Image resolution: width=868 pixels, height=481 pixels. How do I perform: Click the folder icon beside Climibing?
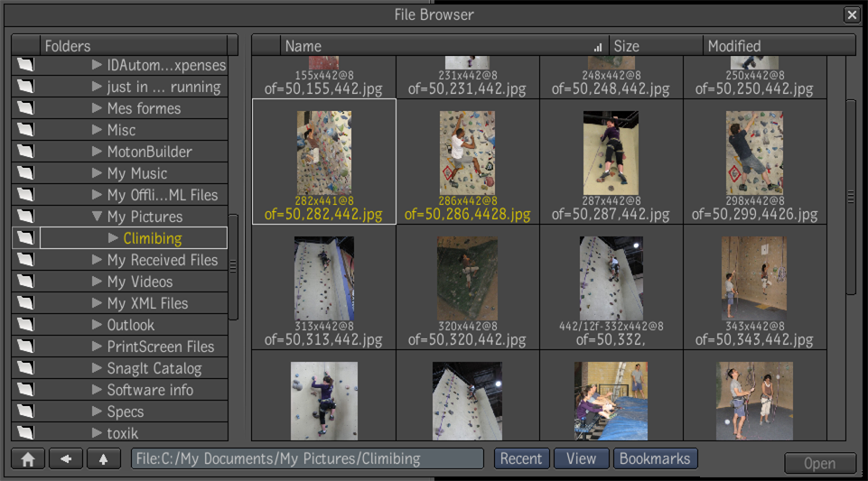(25, 237)
